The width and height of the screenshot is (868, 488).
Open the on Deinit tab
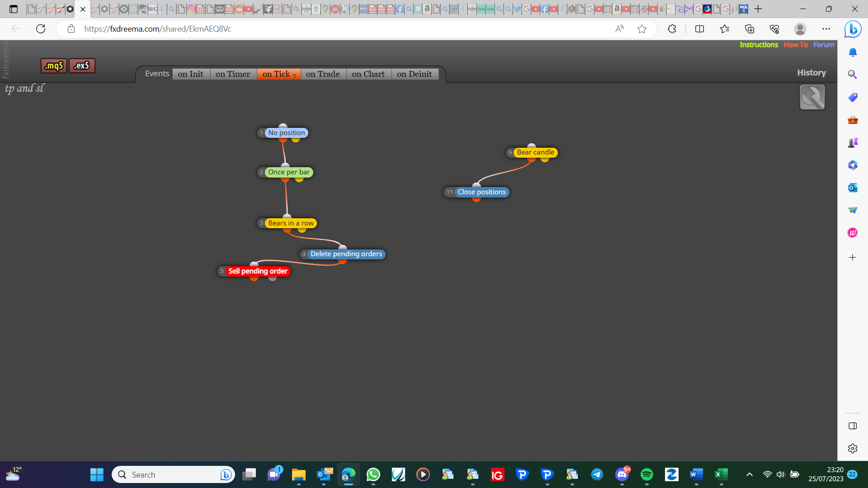tap(415, 74)
